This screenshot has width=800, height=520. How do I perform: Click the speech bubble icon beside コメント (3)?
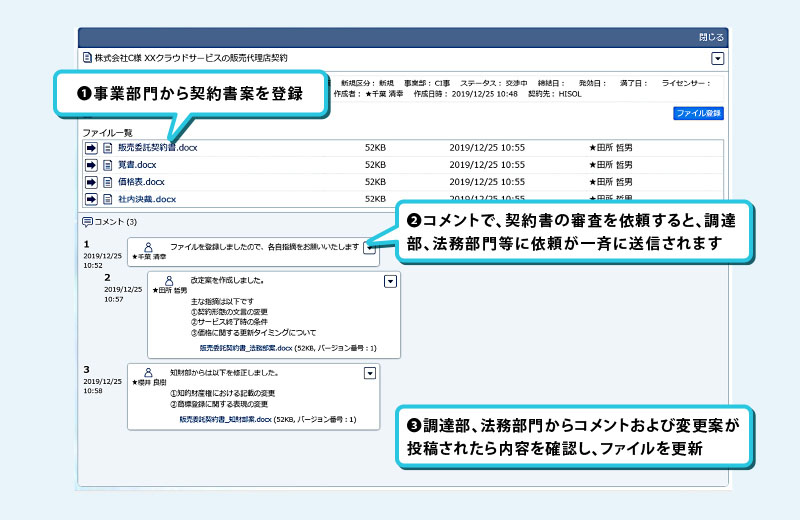coord(88,221)
